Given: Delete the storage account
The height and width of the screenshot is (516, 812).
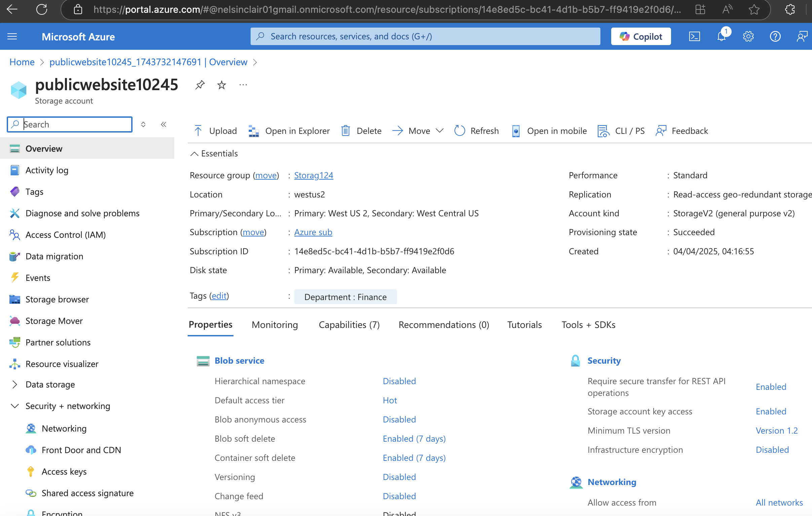Looking at the screenshot, I should coord(361,131).
